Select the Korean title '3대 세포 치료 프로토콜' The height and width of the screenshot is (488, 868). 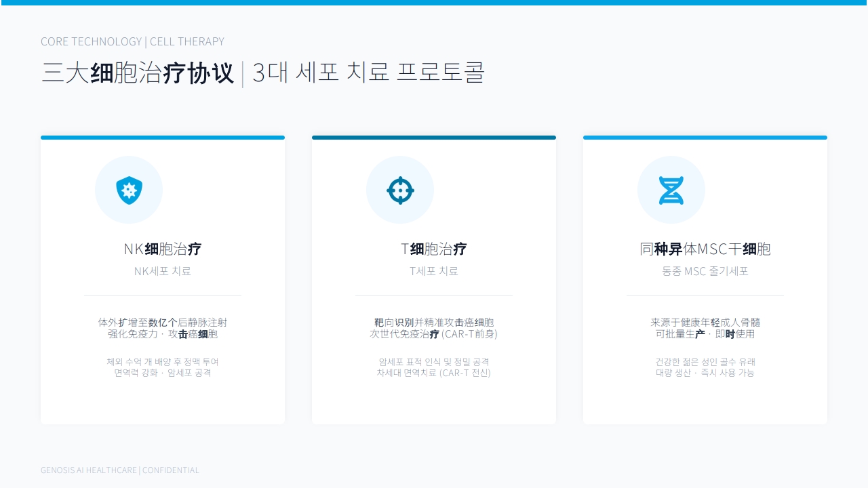pyautogui.click(x=368, y=73)
